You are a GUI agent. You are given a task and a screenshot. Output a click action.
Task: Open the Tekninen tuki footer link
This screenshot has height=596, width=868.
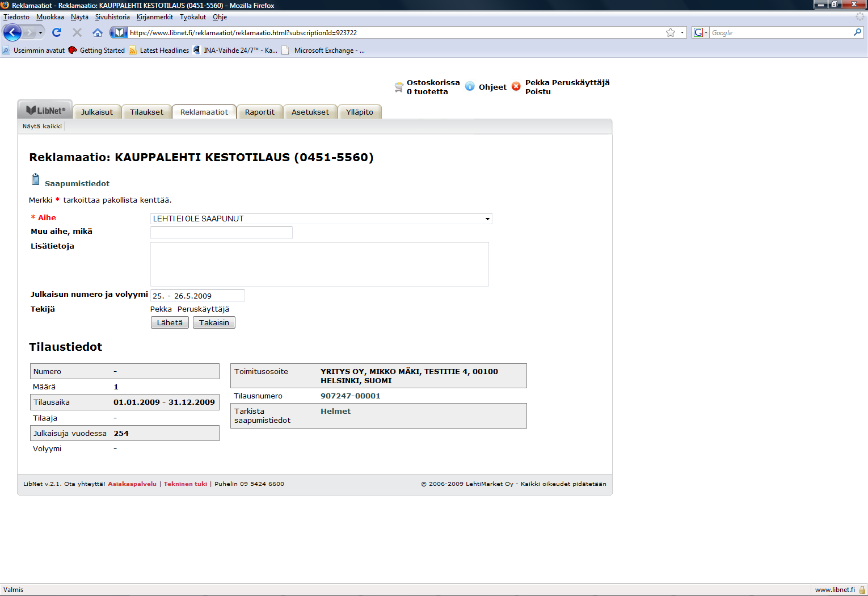(x=186, y=484)
